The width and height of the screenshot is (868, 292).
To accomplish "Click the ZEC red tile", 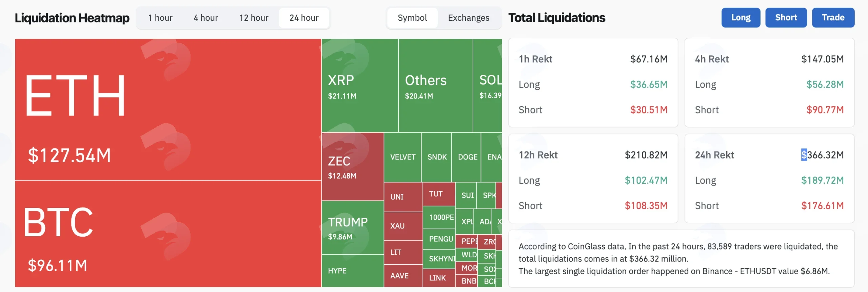I will pyautogui.click(x=353, y=166).
